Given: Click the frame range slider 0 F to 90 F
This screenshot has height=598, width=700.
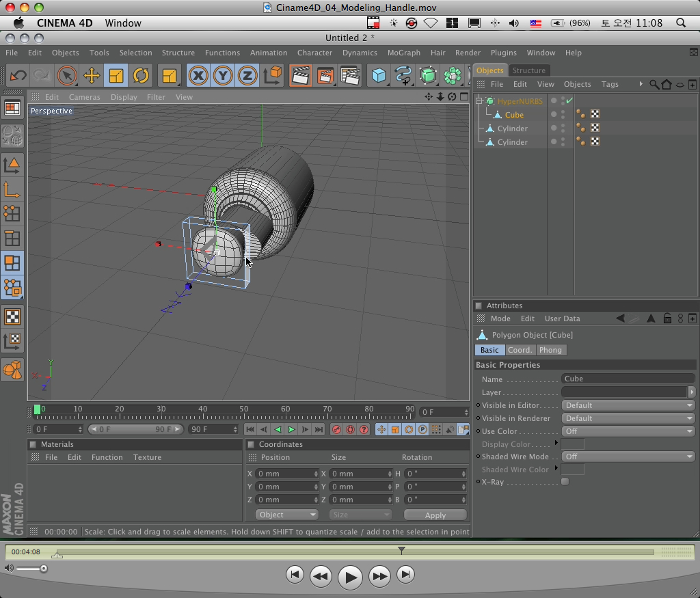Looking at the screenshot, I should 135,429.
